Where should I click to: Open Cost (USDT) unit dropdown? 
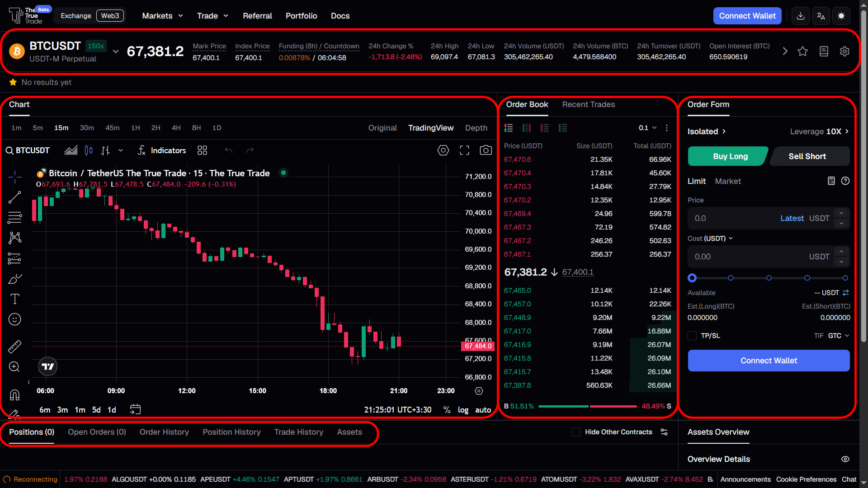pos(710,239)
